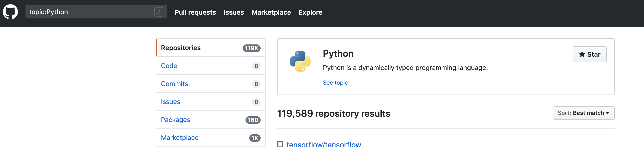Select the Code results filter

tap(169, 66)
